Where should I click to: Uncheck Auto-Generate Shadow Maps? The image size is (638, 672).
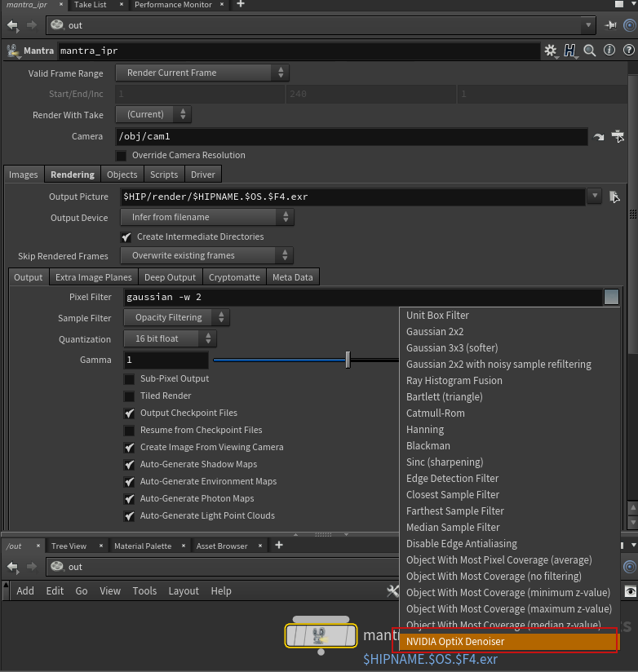[129, 465]
